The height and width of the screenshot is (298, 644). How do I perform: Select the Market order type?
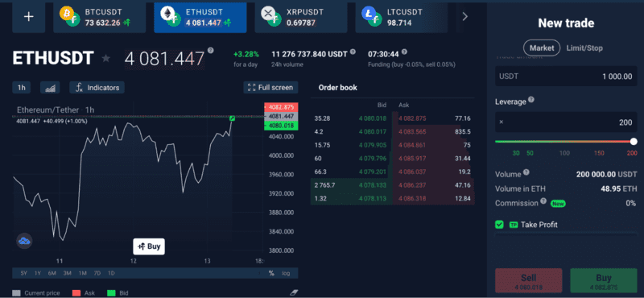tap(542, 48)
